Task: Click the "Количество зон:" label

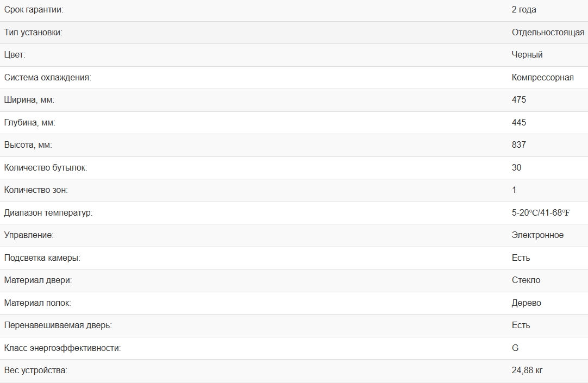Action: pos(36,190)
